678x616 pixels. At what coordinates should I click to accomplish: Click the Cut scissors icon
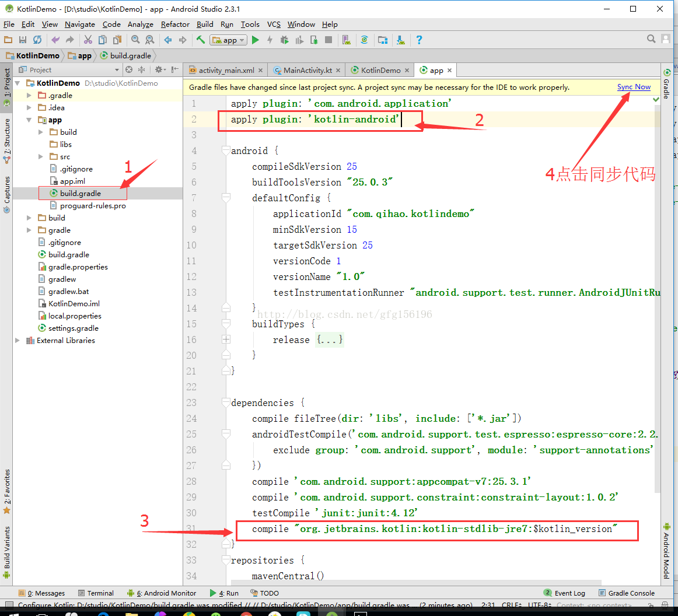(x=88, y=40)
